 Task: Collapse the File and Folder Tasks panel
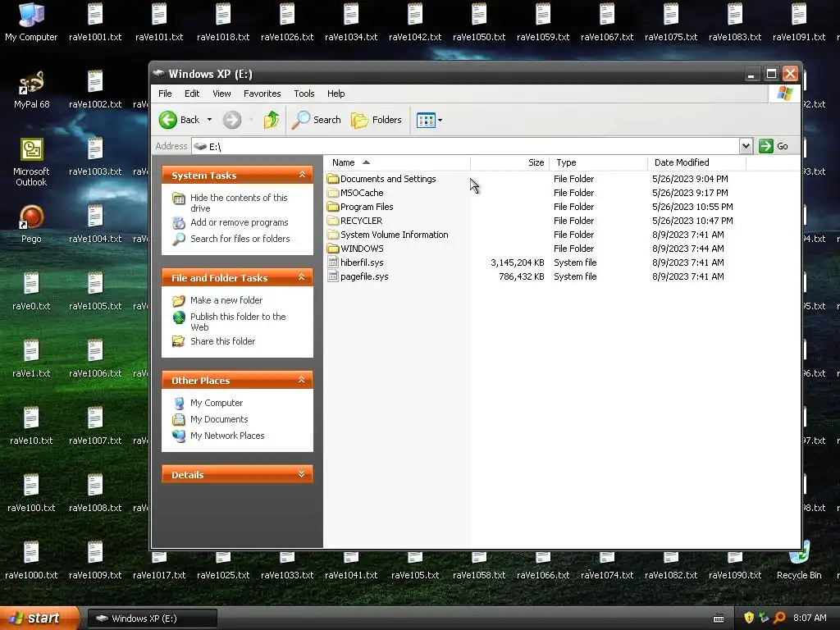(x=302, y=277)
